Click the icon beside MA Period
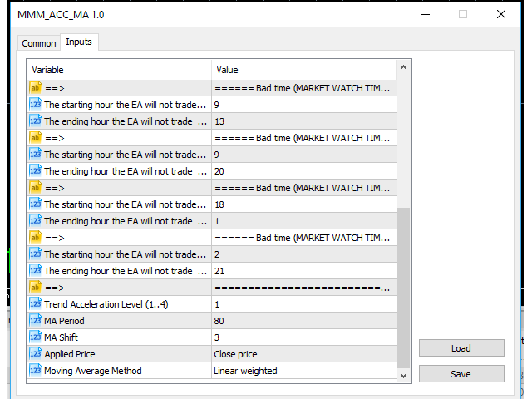This screenshot has height=399, width=532. [x=36, y=321]
